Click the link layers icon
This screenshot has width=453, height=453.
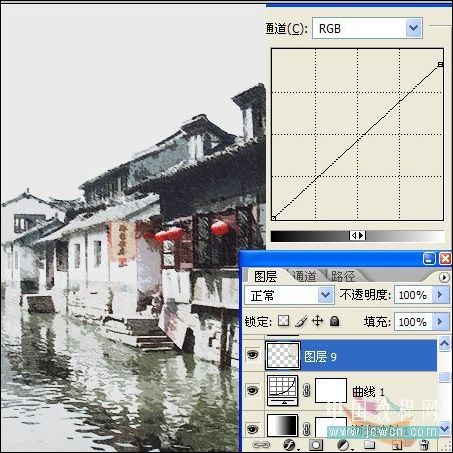coord(261,445)
